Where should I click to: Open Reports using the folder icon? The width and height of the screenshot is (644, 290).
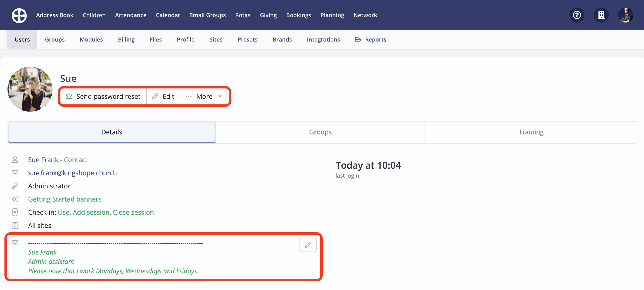371,39
